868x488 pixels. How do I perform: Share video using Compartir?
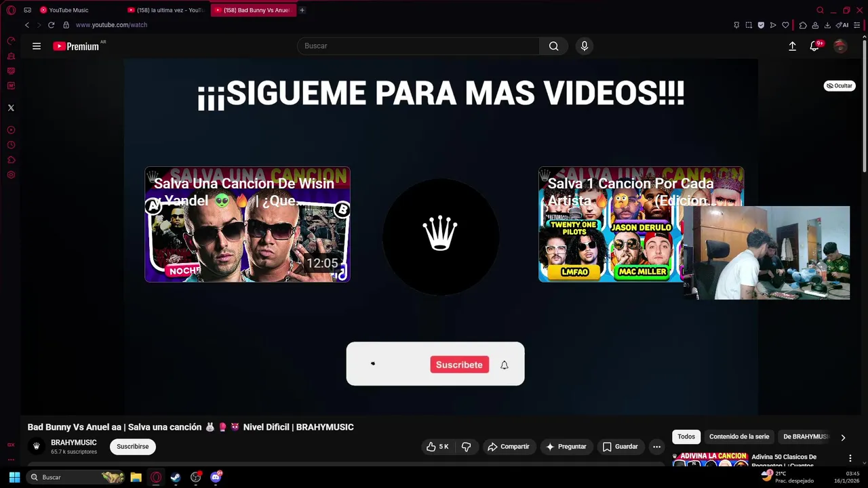[x=509, y=447]
